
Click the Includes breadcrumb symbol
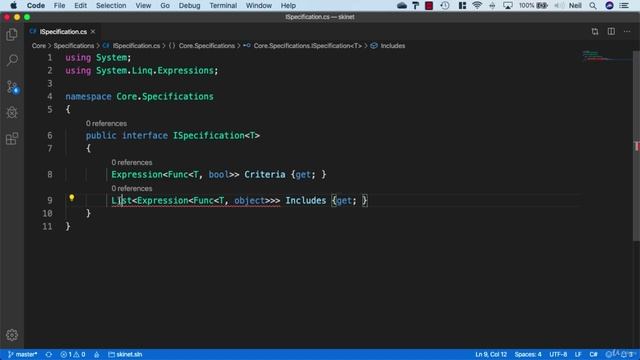(x=388, y=46)
